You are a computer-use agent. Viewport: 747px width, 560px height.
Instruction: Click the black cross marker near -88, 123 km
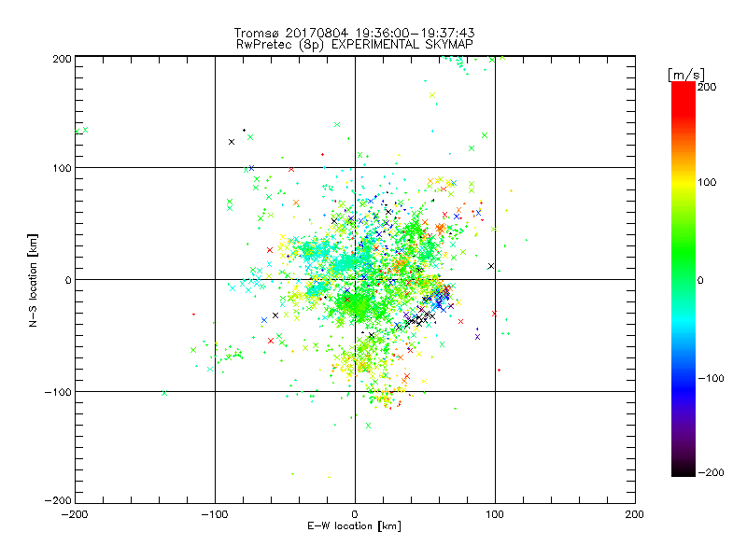(x=232, y=142)
